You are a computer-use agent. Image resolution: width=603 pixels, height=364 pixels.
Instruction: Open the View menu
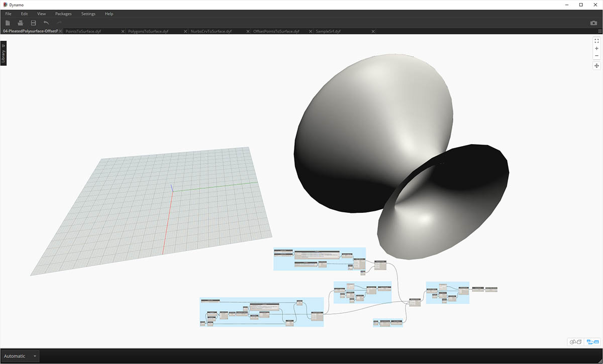coord(42,14)
